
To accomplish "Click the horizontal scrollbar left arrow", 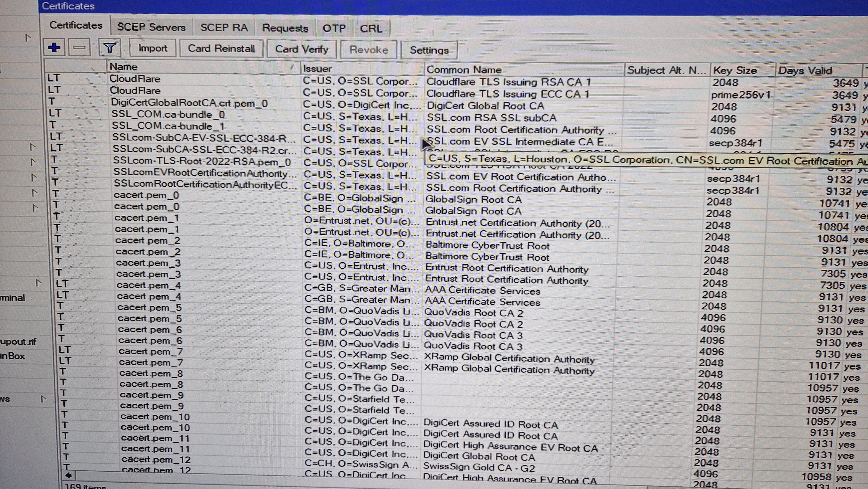I will tap(68, 476).
